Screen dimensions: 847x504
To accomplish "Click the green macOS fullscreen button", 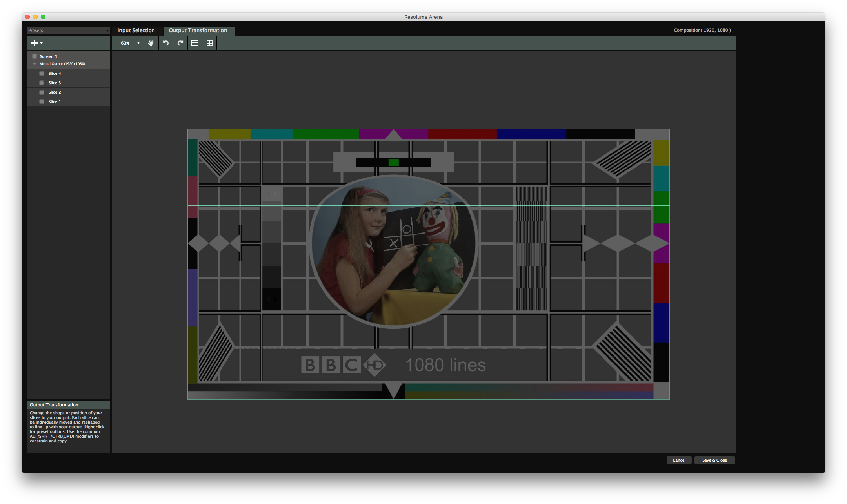I will 43,17.
